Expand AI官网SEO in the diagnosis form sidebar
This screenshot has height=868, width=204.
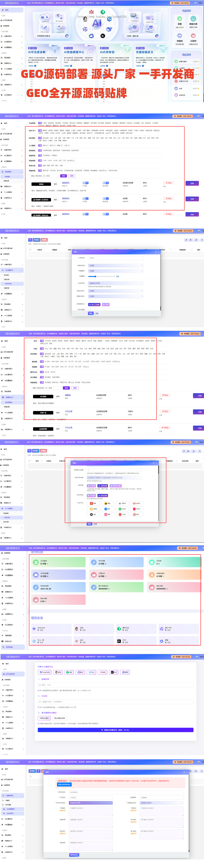(12, 728)
